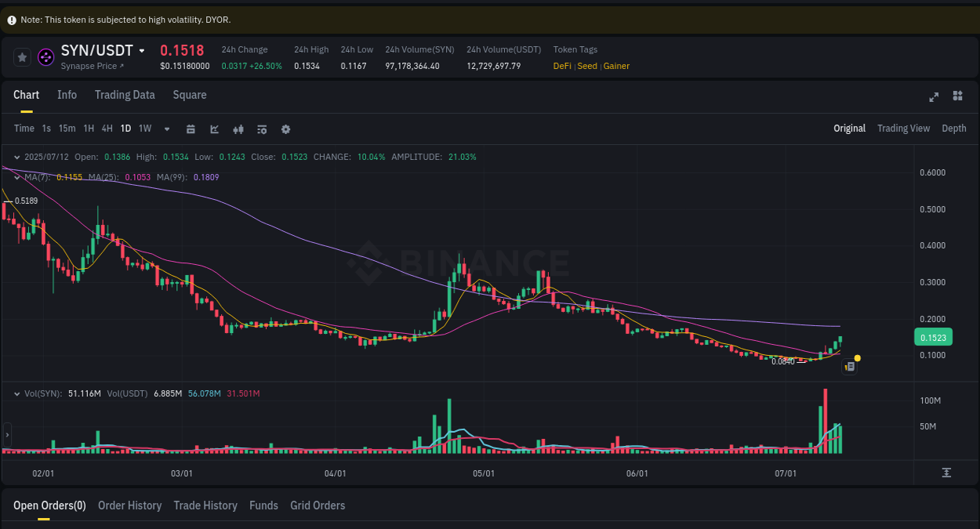Viewport: 980px width, 529px height.
Task: Select the 15m timeframe
Action: click(67, 128)
